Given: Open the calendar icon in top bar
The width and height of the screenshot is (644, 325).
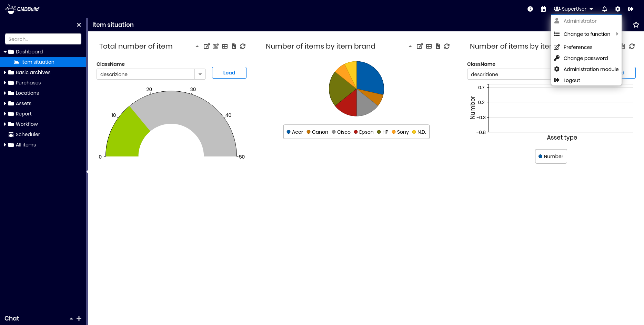Looking at the screenshot, I should tap(543, 9).
